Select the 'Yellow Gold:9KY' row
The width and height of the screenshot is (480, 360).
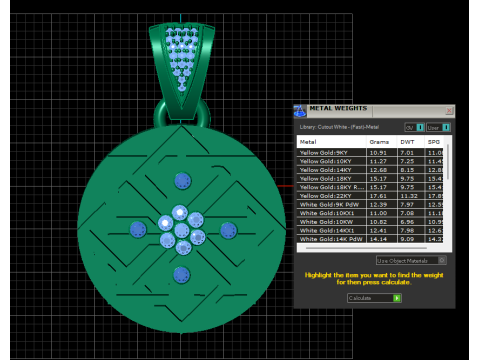coord(370,153)
